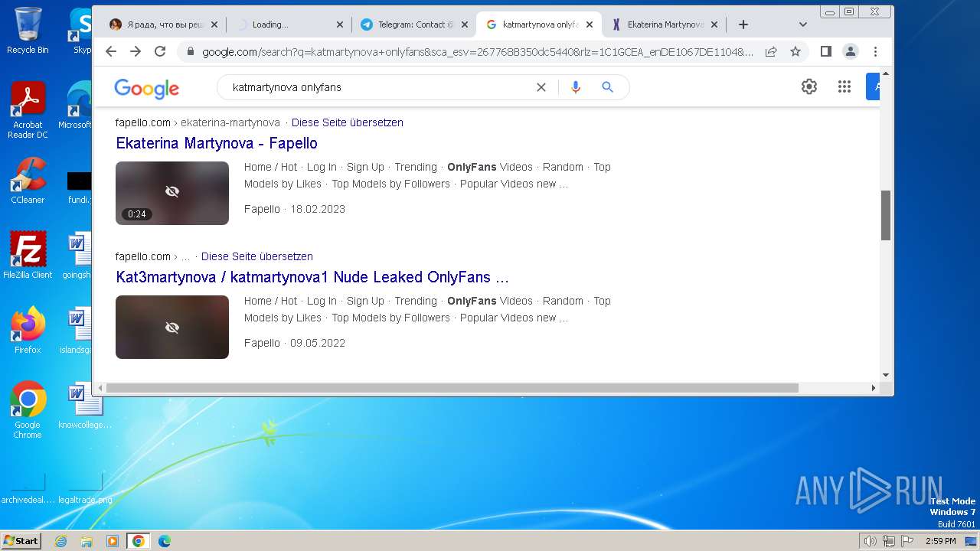This screenshot has height=551, width=980.
Task: Open Chrome side panel
Action: [x=825, y=51]
